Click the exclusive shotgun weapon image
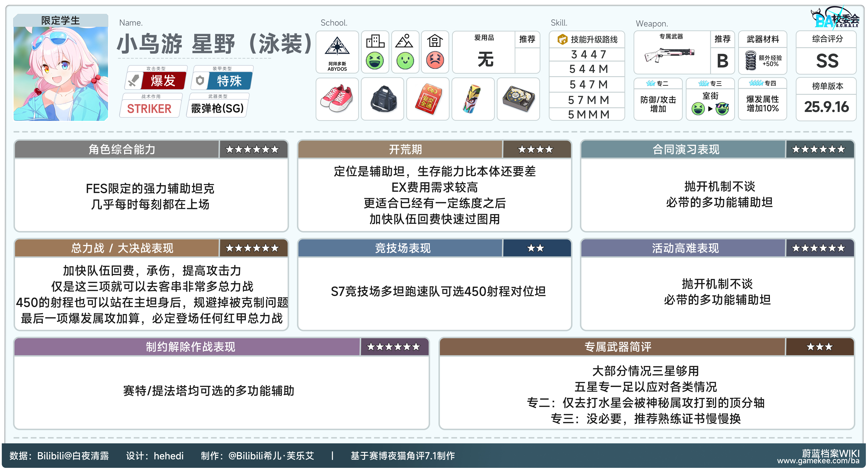 (670, 55)
